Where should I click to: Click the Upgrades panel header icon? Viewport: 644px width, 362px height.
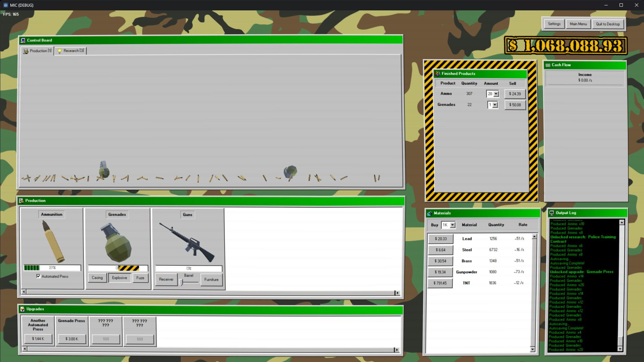click(22, 309)
